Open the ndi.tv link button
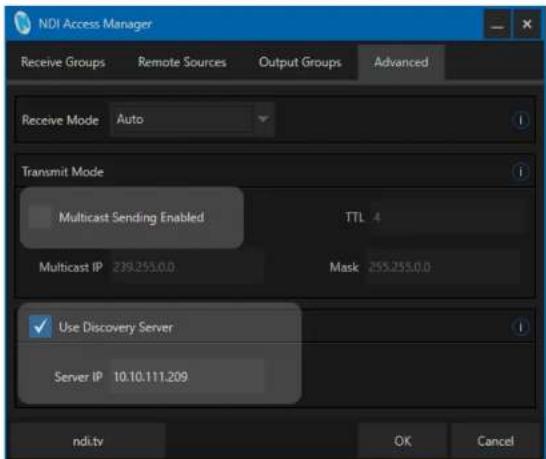 (88, 441)
